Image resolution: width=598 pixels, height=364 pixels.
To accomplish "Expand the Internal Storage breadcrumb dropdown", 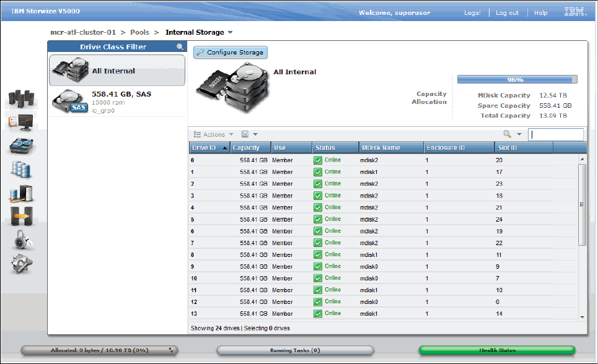I will click(231, 32).
